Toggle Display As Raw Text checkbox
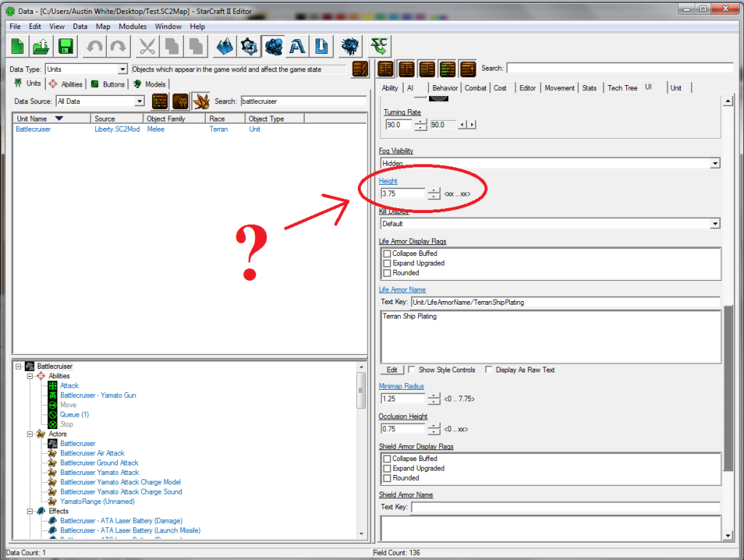744x560 pixels. 489,369
